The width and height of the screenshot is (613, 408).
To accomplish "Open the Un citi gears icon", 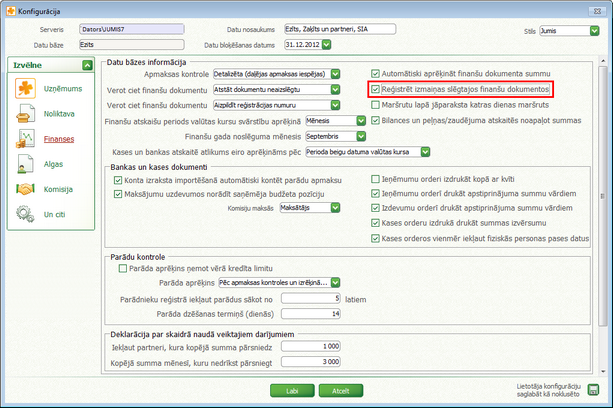I will pos(25,214).
